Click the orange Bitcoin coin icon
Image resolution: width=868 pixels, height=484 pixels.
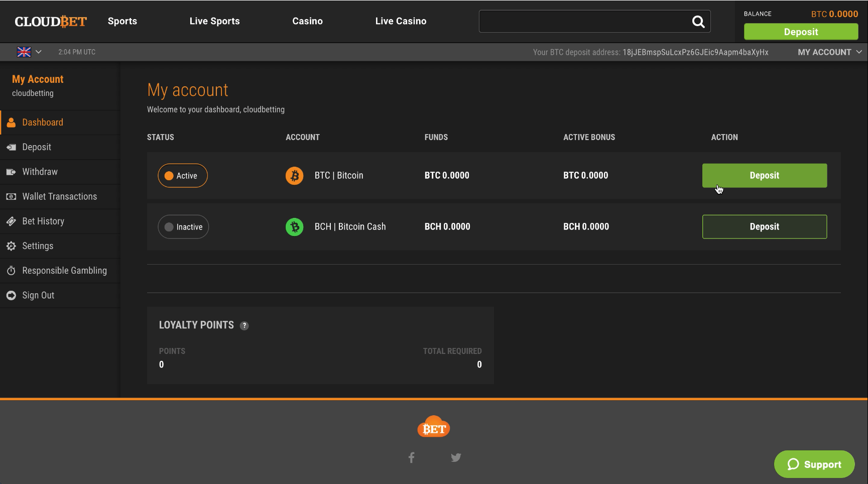(295, 176)
